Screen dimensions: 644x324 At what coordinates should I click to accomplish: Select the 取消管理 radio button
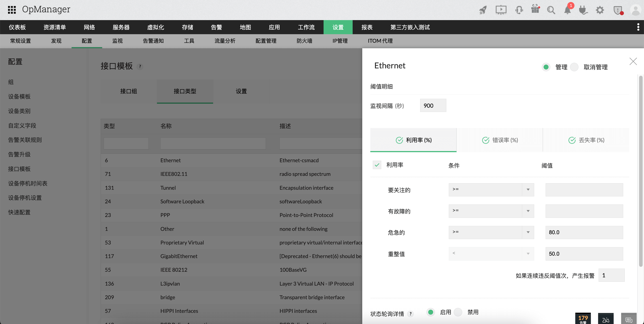point(574,67)
